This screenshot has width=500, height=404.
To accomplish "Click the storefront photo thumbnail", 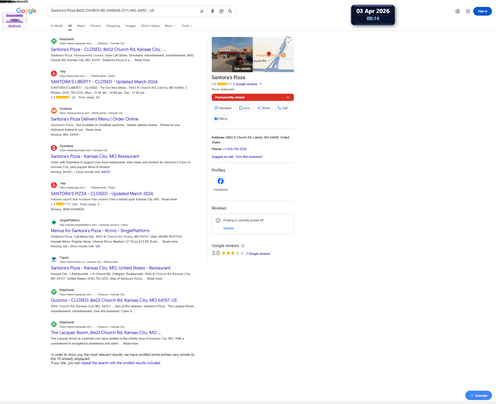I will 232,54.
